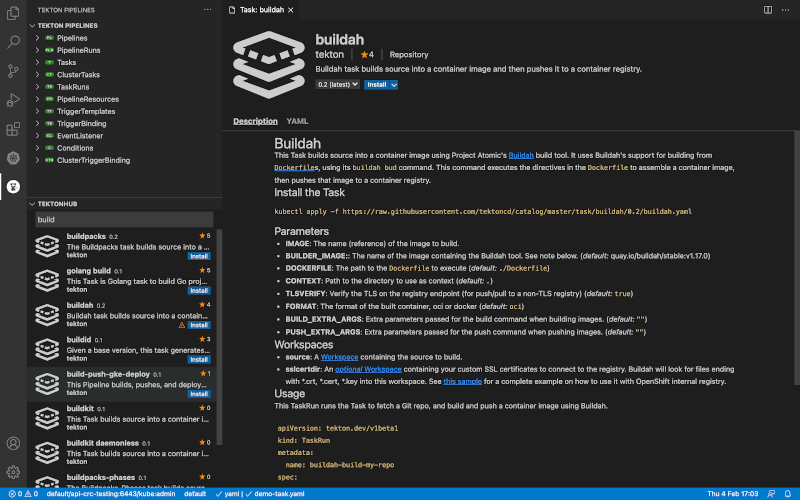The image size is (800, 500).
Task: Open the Manage gear icon
Action: point(13,472)
